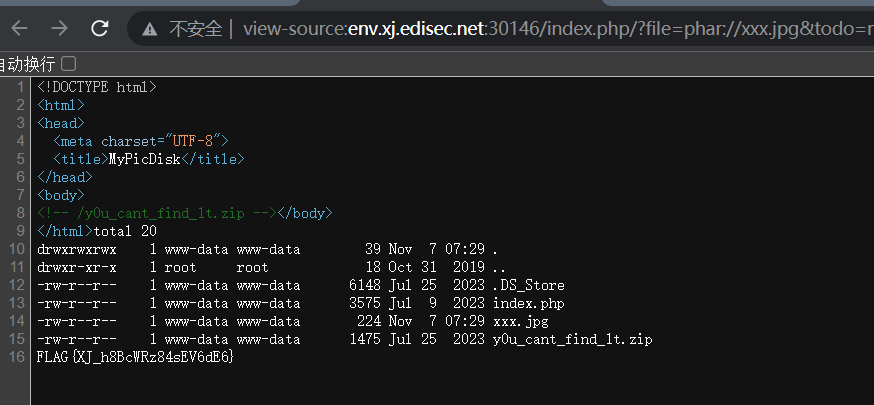Click y0u_cant_find_1t.zip in the file listing
This screenshot has width=874, height=405.
click(x=572, y=339)
